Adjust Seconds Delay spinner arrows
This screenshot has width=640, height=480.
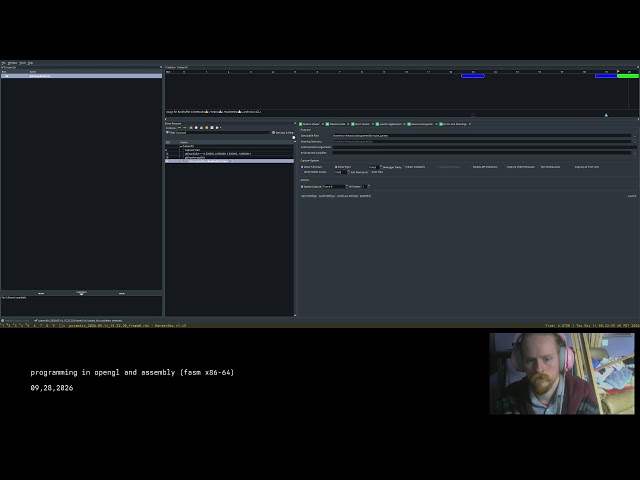click(x=381, y=167)
